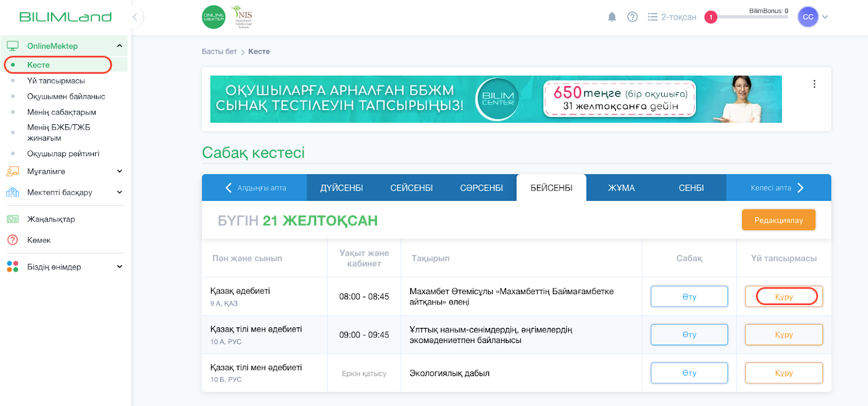Screen dimensions: 868x406
Task: Go to next week Келесі апта
Action: point(778,188)
